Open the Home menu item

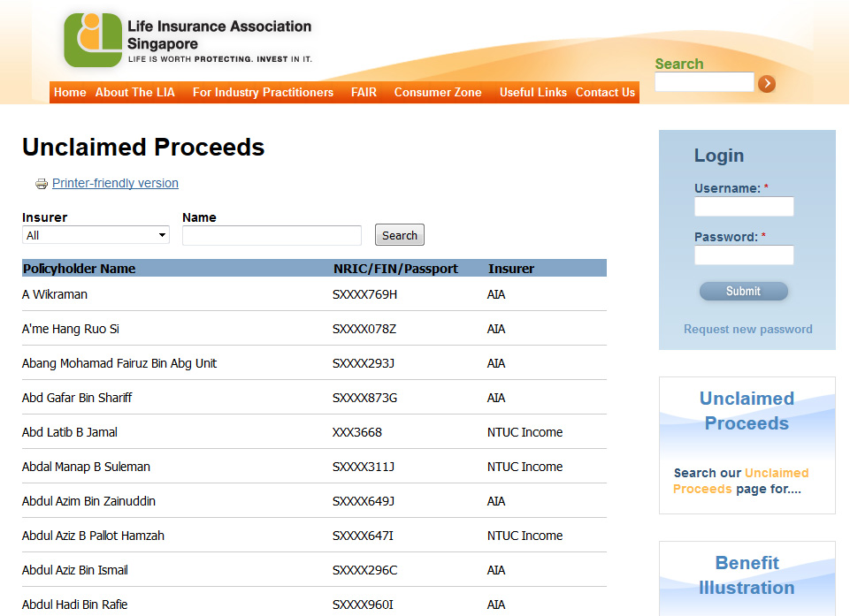point(70,92)
